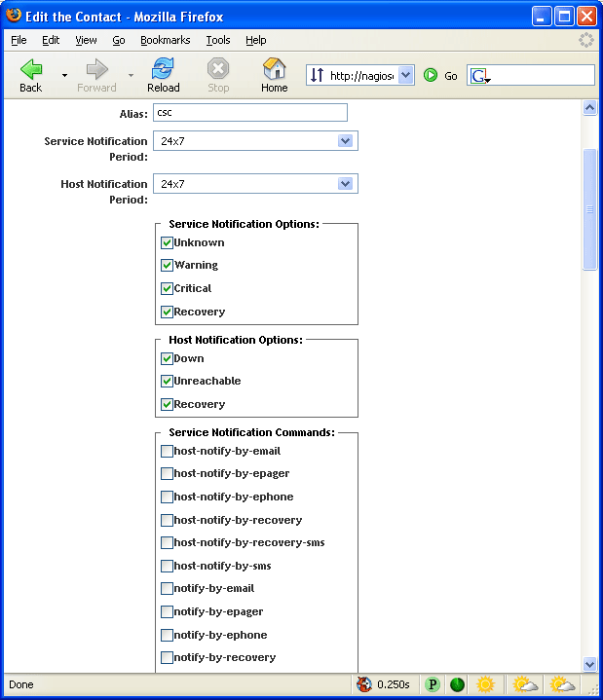Check the host-notify-by-ephone command
603x700 pixels.
click(x=167, y=497)
